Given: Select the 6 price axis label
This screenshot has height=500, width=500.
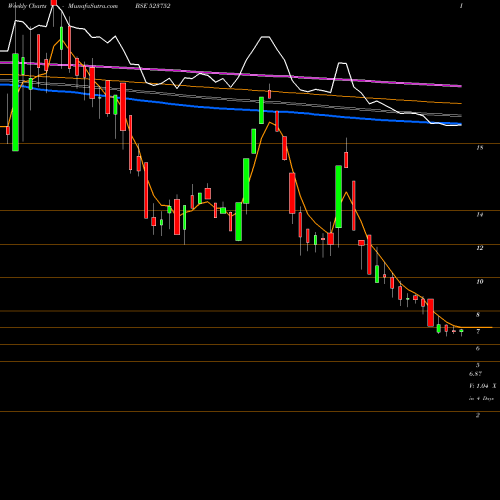Looking at the screenshot, I should [x=478, y=348].
